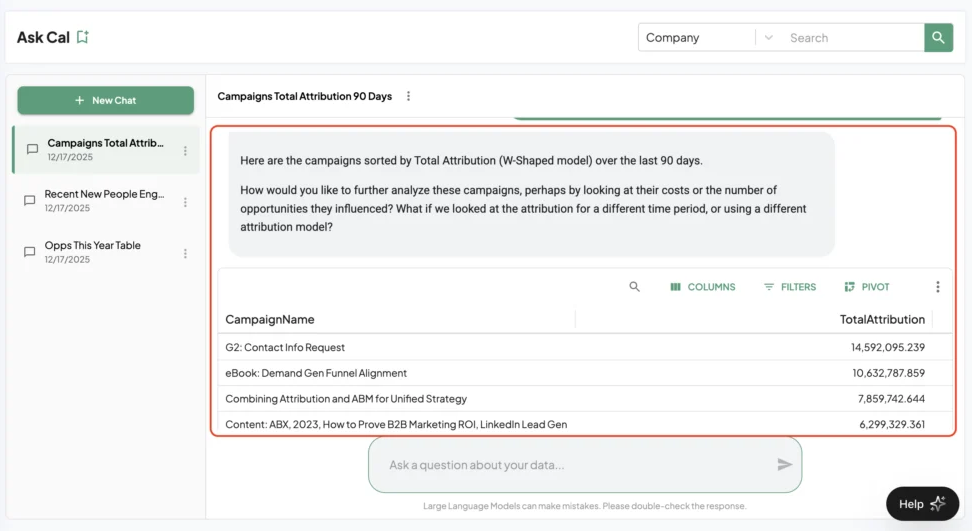Click the value 7,859,742.644
The height and width of the screenshot is (531, 972).
pyautogui.click(x=891, y=398)
